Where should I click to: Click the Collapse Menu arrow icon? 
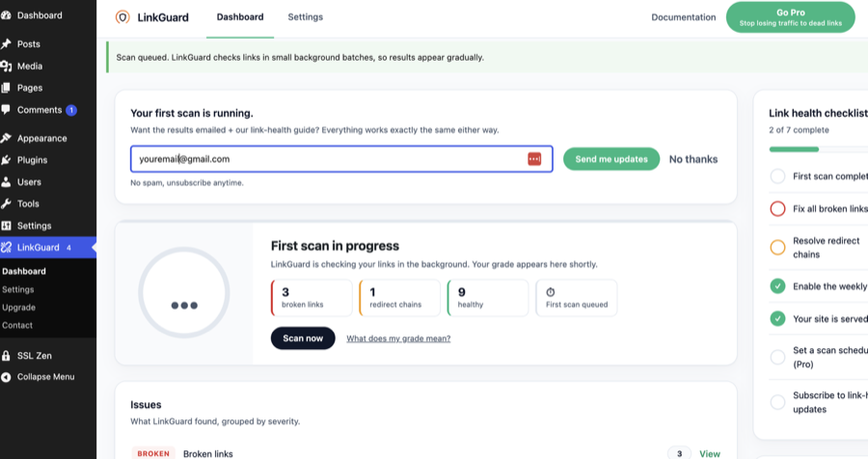pos(6,377)
